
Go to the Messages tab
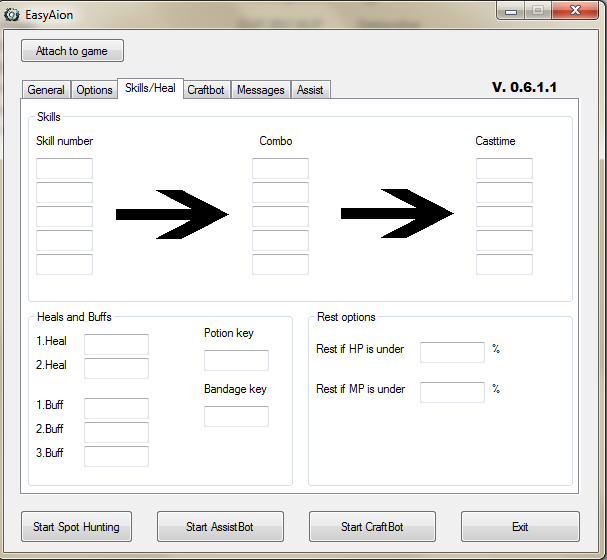(260, 90)
